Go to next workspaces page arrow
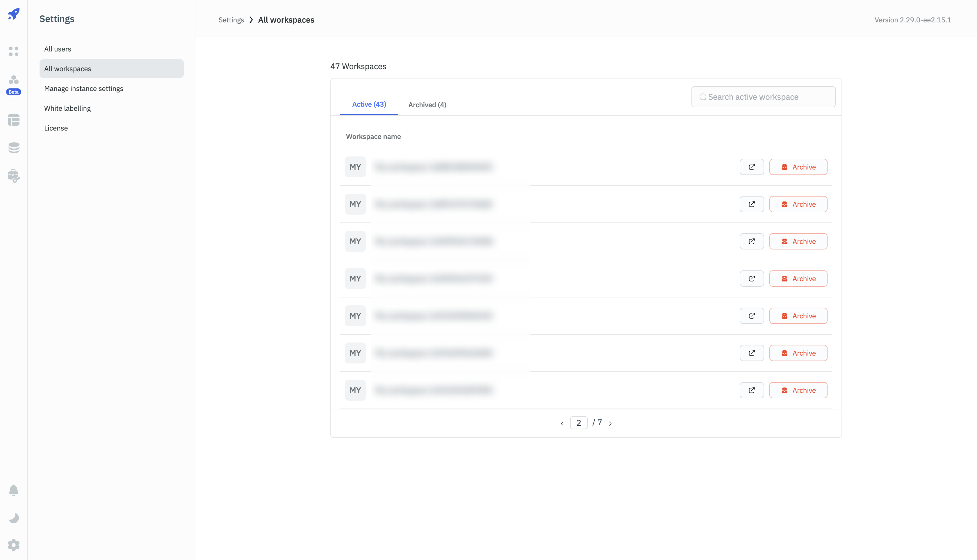 [x=610, y=423]
